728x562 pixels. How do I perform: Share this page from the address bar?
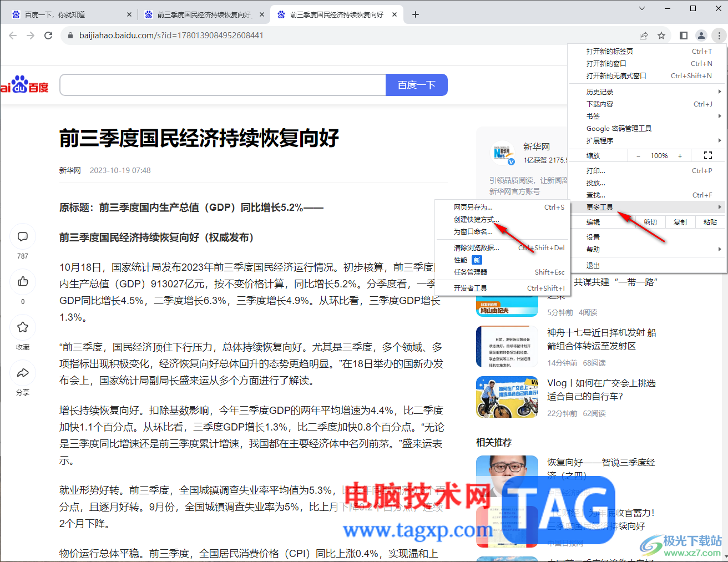click(644, 36)
